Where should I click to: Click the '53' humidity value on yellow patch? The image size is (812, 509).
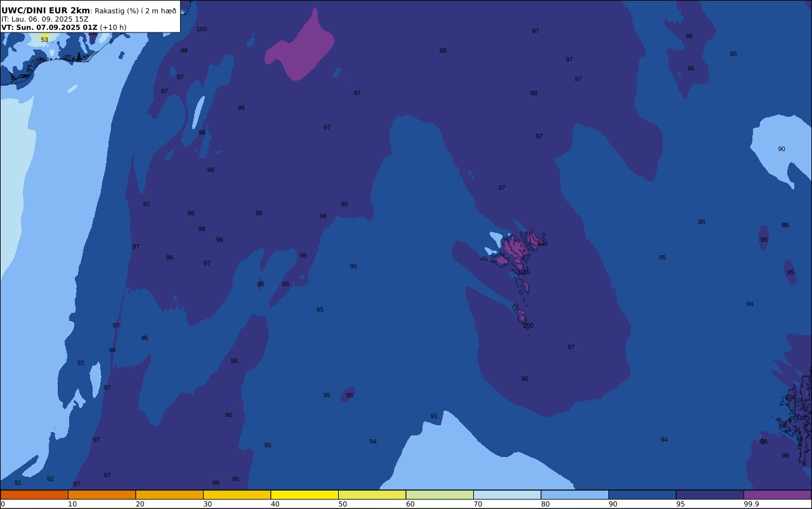(44, 40)
